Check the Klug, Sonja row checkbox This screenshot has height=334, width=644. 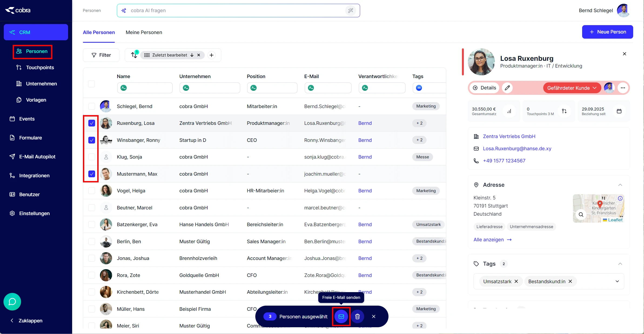click(x=92, y=157)
